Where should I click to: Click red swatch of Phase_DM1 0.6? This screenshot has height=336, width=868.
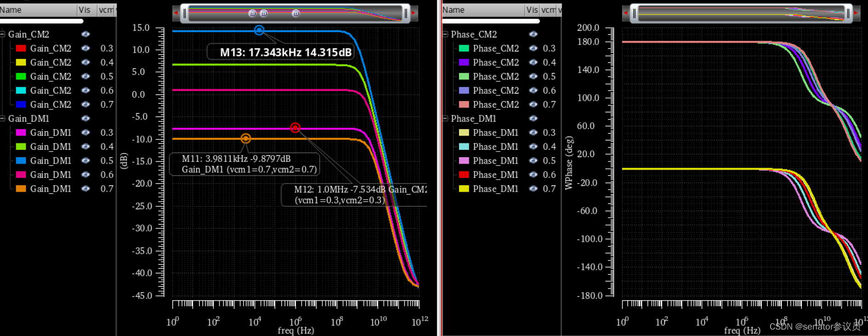[464, 174]
